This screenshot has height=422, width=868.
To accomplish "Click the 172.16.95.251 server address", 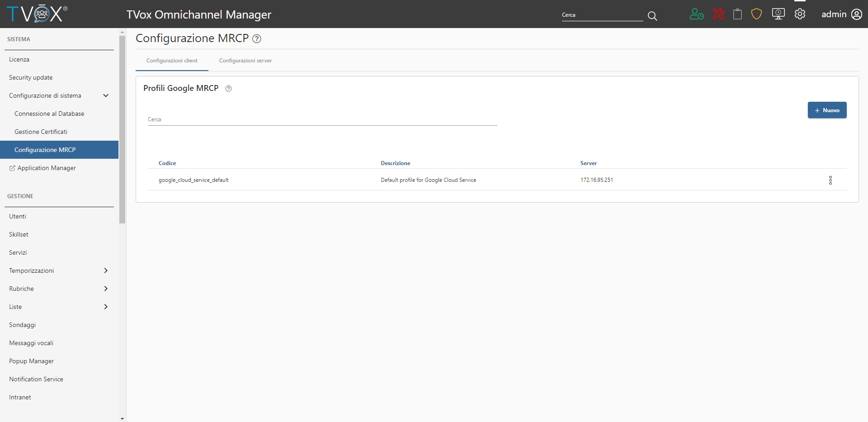I will tap(597, 180).
